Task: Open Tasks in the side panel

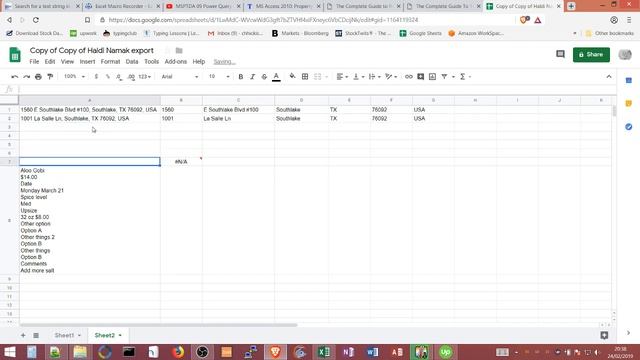Action: click(x=629, y=127)
